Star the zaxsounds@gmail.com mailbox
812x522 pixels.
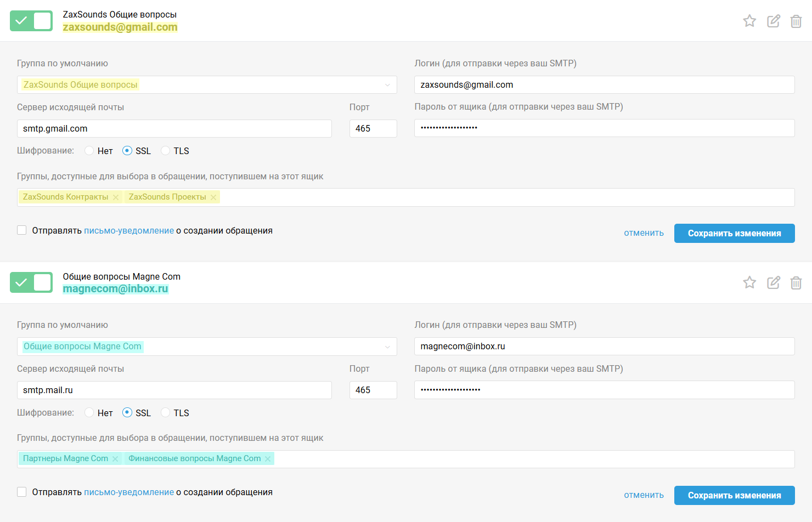pyautogui.click(x=749, y=21)
